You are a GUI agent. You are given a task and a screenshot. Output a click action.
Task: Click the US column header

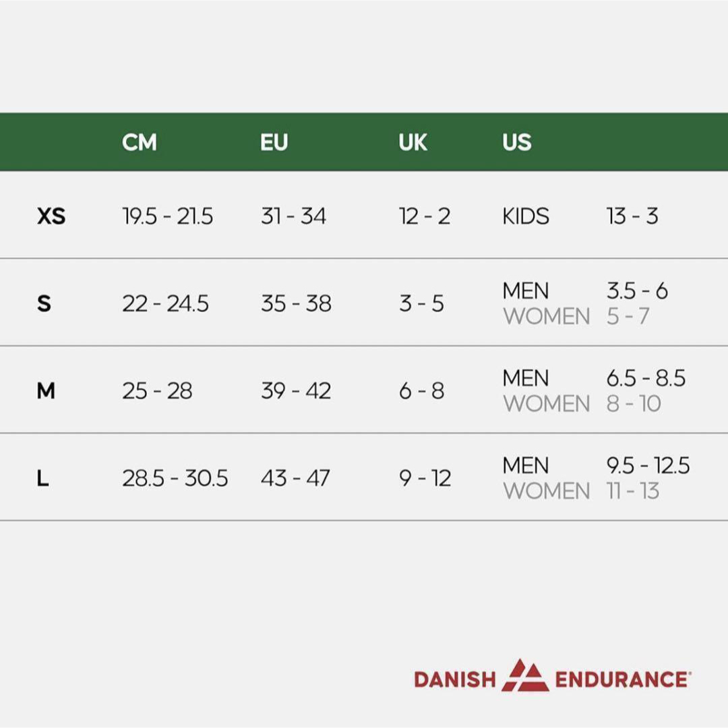coord(517,142)
